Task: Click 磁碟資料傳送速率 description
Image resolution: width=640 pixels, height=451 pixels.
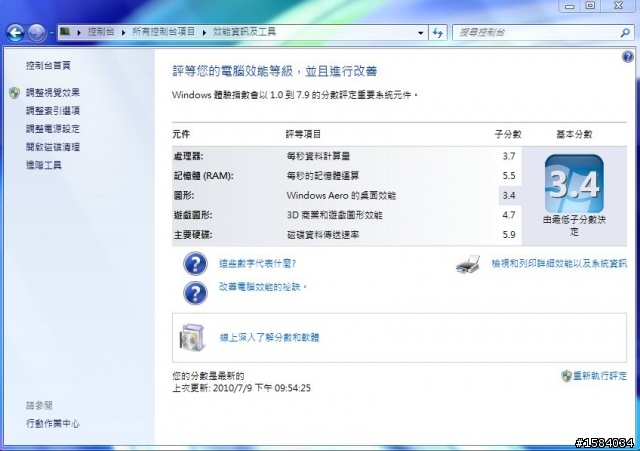Action: [323, 235]
